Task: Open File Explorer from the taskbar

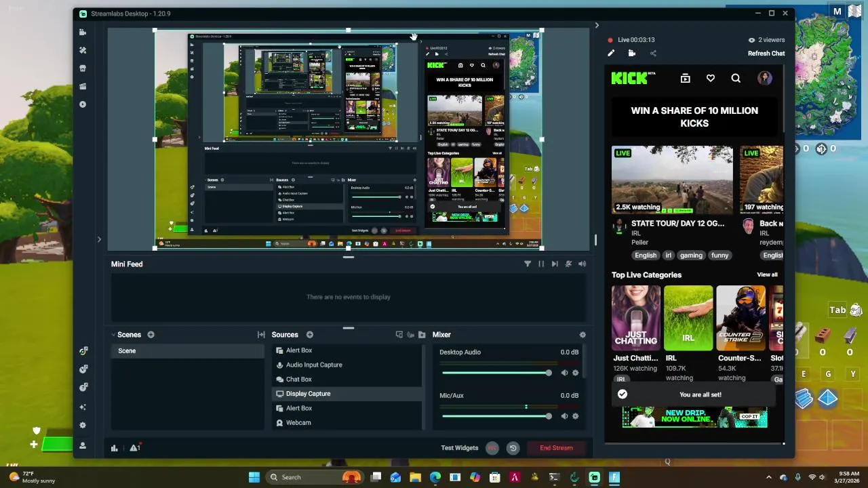Action: coord(415,477)
